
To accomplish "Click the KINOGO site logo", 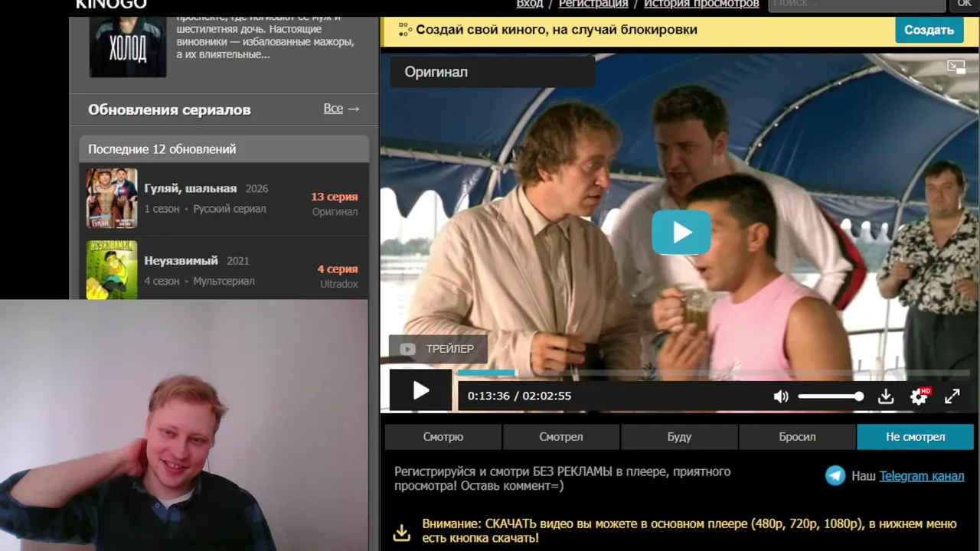I will (110, 5).
